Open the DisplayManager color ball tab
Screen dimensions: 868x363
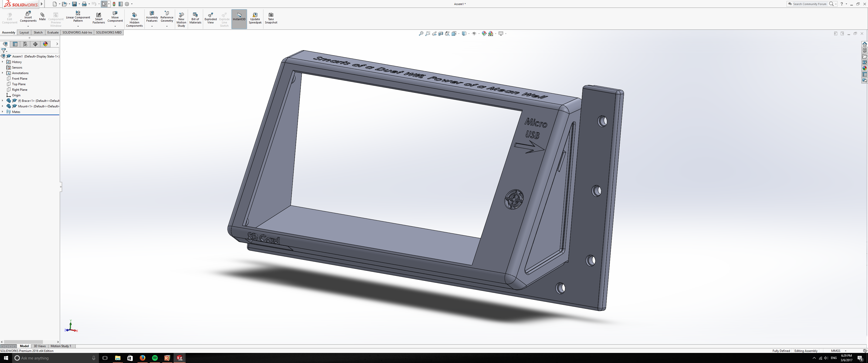point(45,44)
